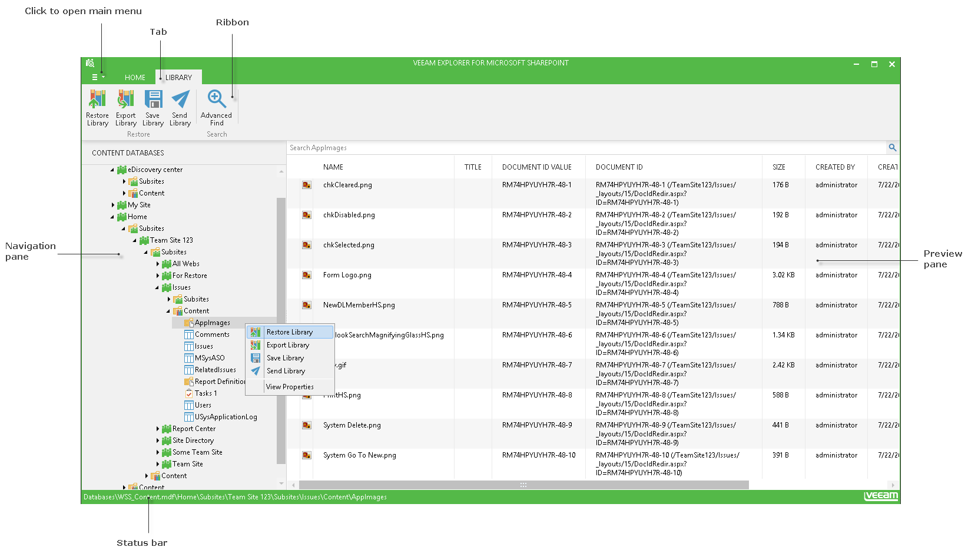Click the image icon for chkDisabled.png

tap(307, 215)
